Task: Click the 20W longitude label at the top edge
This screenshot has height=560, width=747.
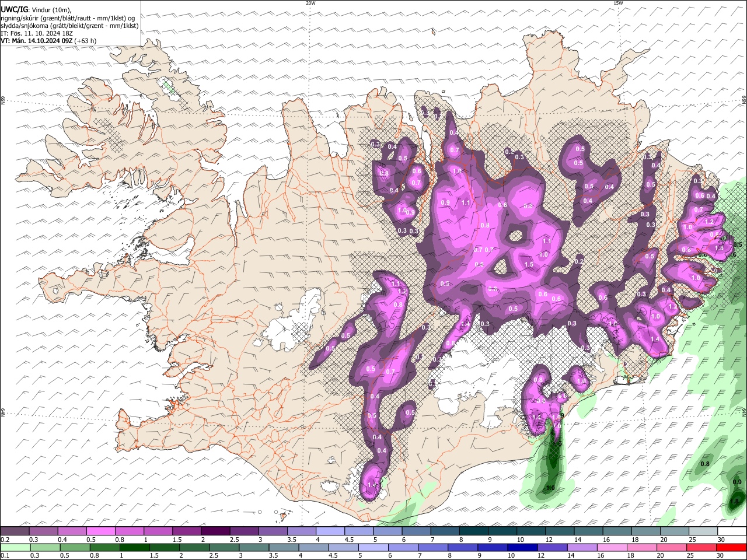Action: pos(310,3)
